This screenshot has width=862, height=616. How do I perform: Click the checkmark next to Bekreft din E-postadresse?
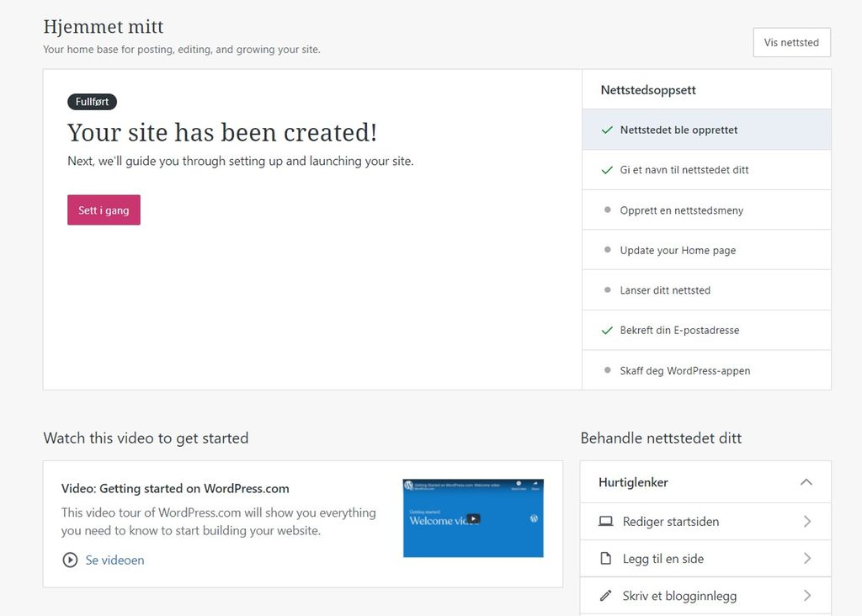pyautogui.click(x=607, y=330)
